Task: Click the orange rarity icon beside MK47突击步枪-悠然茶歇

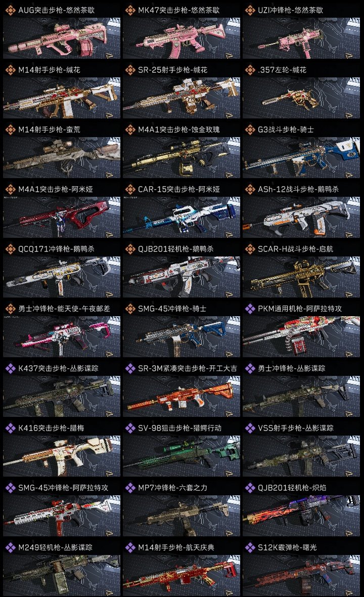Action: click(x=130, y=10)
